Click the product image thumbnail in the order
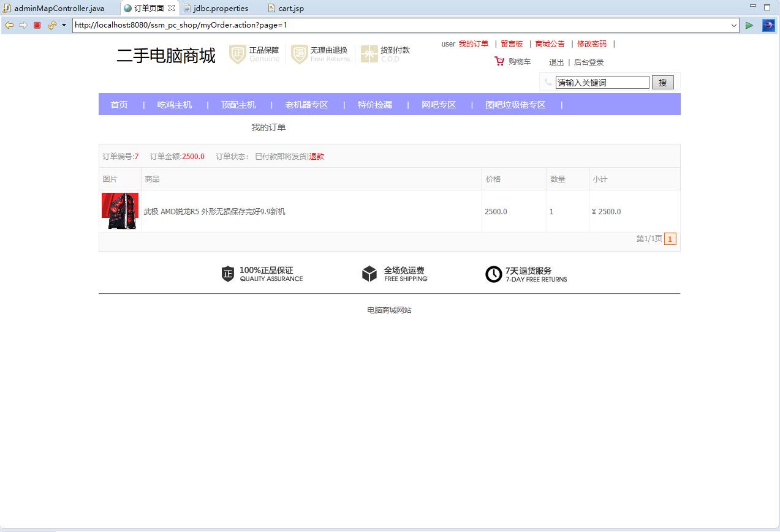Image resolution: width=780 pixels, height=532 pixels. point(119,211)
